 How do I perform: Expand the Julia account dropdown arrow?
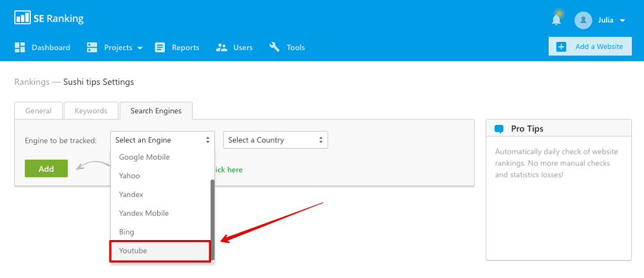pyautogui.click(x=622, y=21)
